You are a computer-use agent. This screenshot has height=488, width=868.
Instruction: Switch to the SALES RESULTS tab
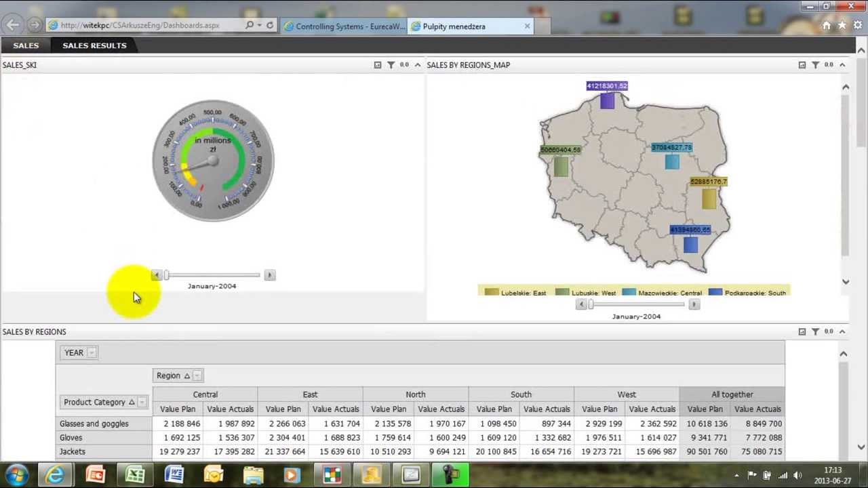click(x=94, y=45)
